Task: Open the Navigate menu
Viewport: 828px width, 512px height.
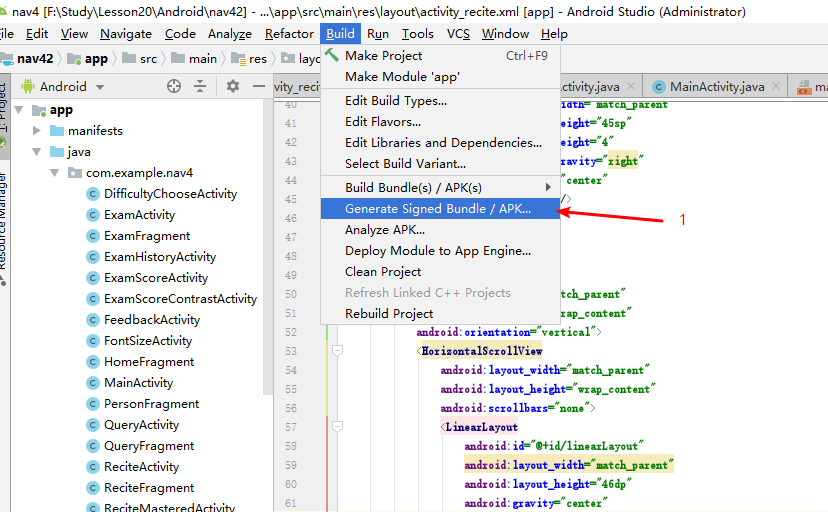Action: tap(126, 34)
